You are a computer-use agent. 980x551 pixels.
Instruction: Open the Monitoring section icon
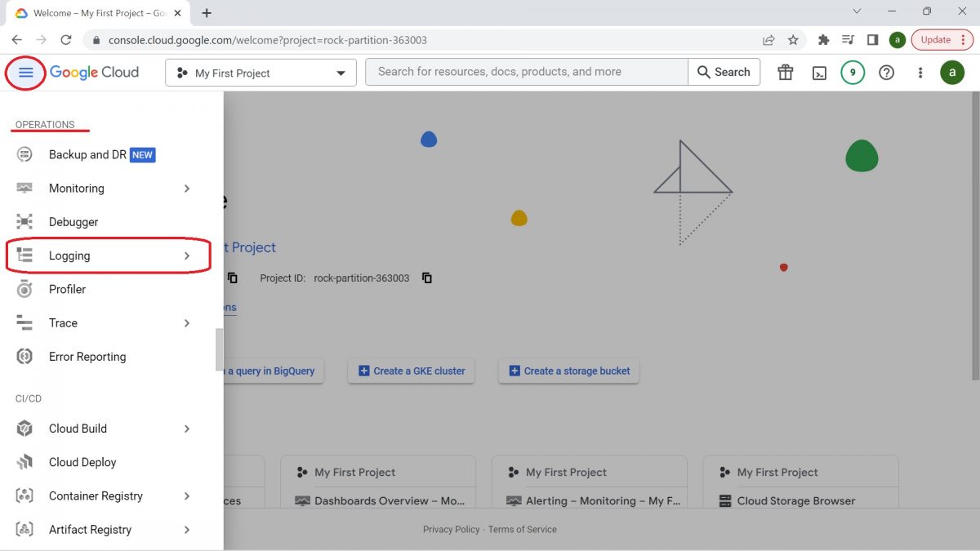pyautogui.click(x=23, y=188)
